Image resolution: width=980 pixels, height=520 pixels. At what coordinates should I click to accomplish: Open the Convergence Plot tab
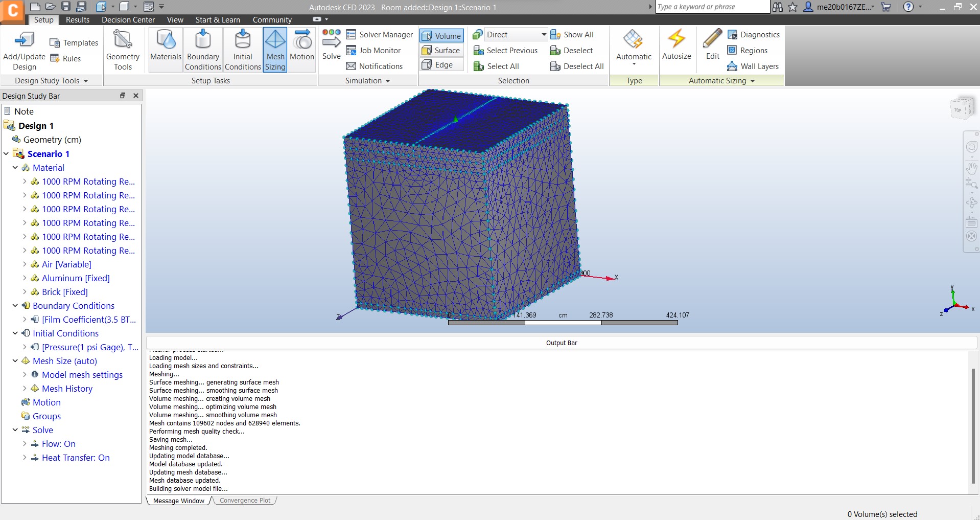coord(245,500)
